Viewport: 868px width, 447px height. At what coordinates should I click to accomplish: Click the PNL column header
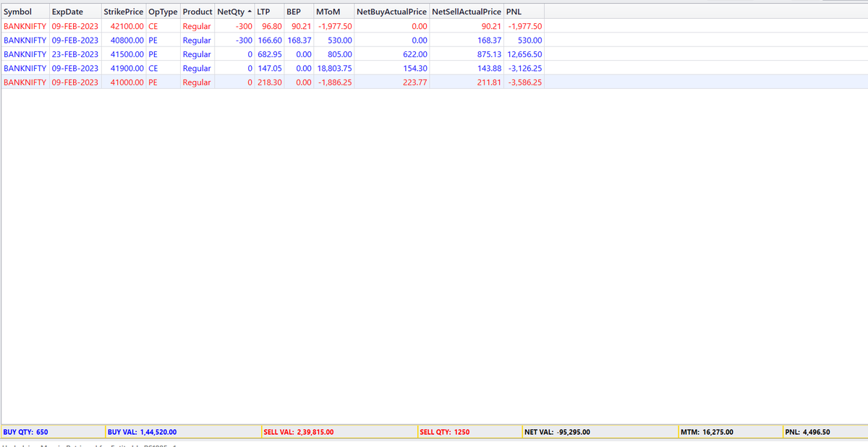(x=524, y=12)
